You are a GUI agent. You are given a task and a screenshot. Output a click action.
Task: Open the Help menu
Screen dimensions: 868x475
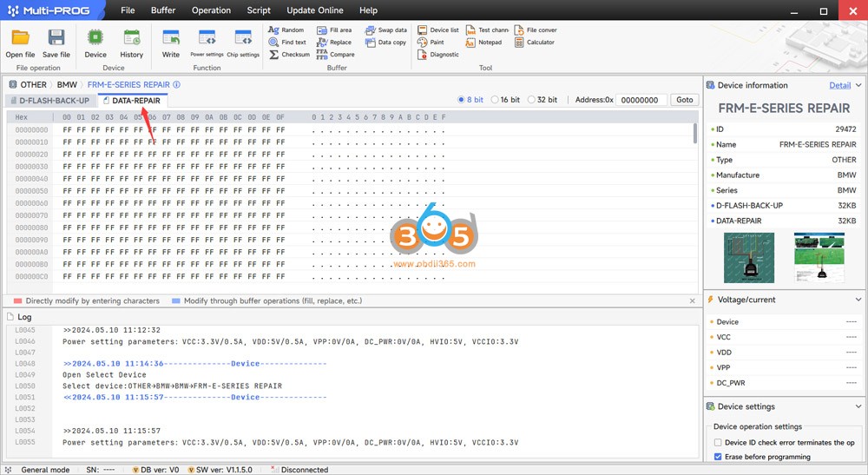pos(368,10)
